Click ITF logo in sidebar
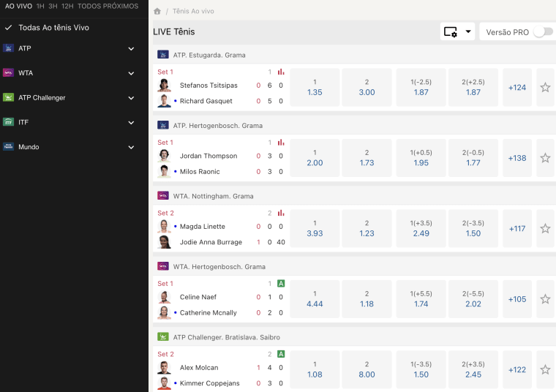This screenshot has height=392, width=556. [x=8, y=122]
